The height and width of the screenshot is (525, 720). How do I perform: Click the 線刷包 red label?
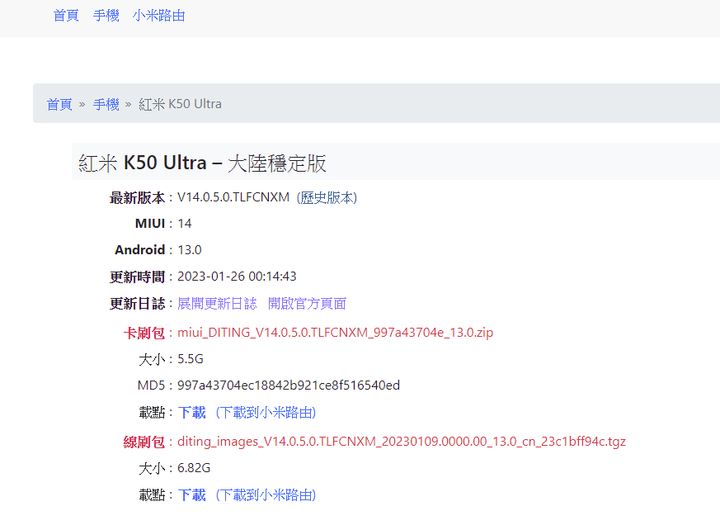tap(144, 442)
